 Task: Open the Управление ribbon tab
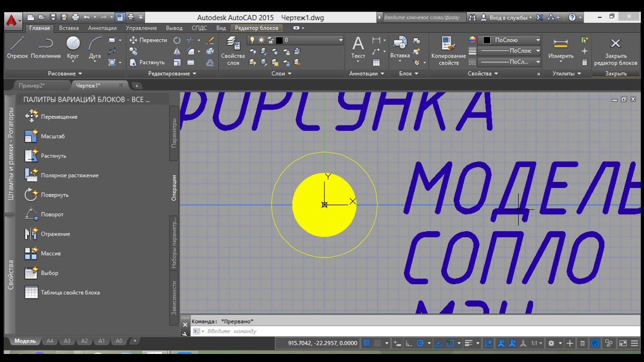tap(141, 28)
